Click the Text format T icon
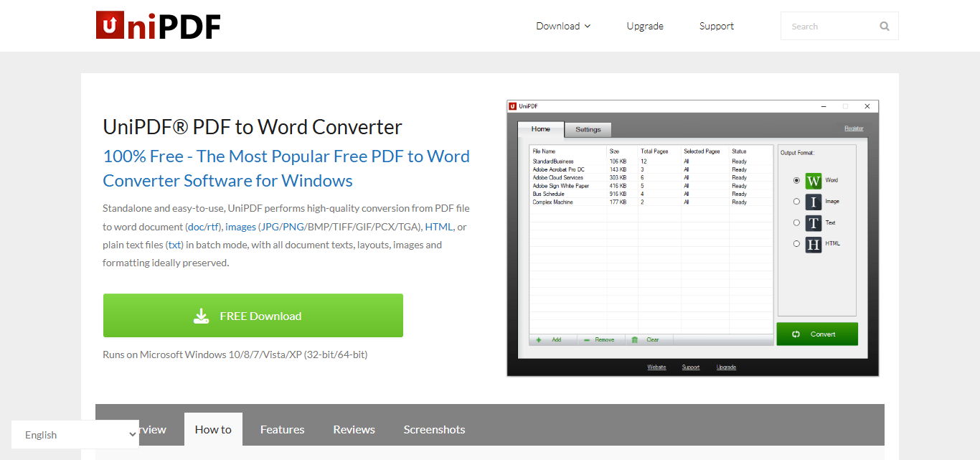Screen dimensions: 980x460 click(x=813, y=223)
